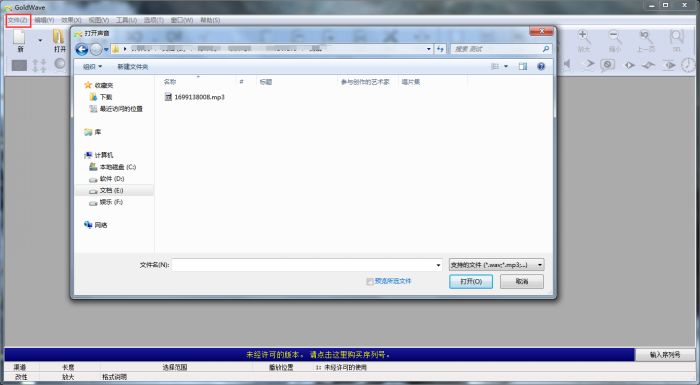The width and height of the screenshot is (700, 385).
Task: Click the speech bubble cue icon in GoldWave toolbar
Action: pos(607,65)
